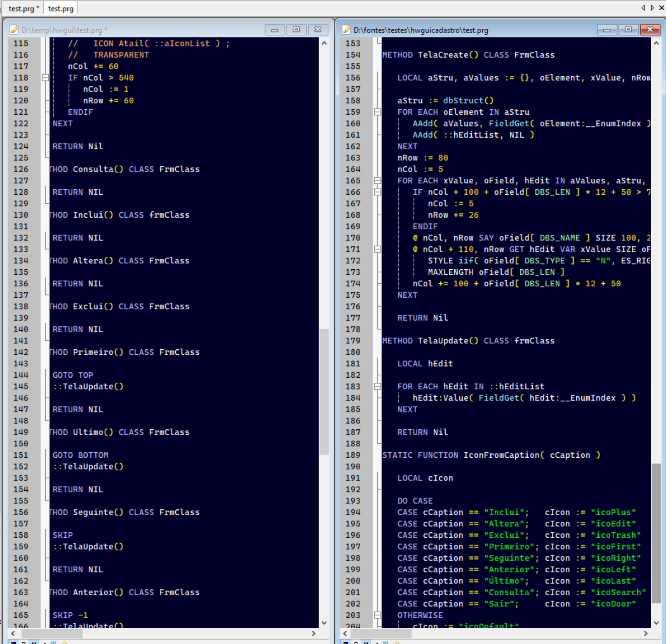Screen dimensions: 666x644
Task: Collapse FOR EACH oElement loop at line 159
Action: point(377,112)
